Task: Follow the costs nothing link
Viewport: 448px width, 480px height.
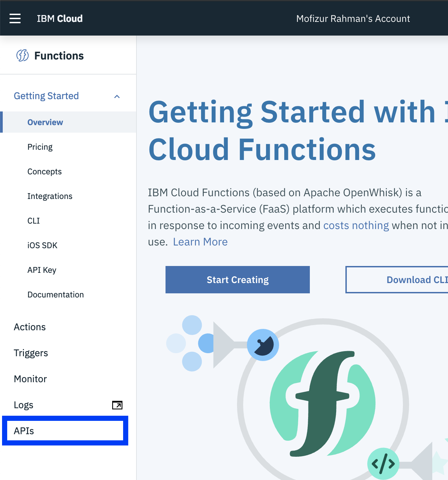Action: [x=356, y=226]
